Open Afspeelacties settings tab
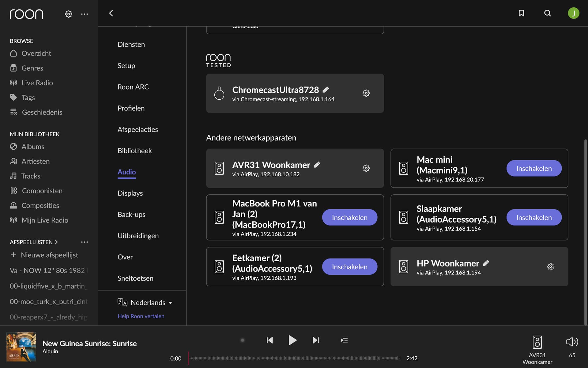The image size is (588, 368). [x=138, y=129]
